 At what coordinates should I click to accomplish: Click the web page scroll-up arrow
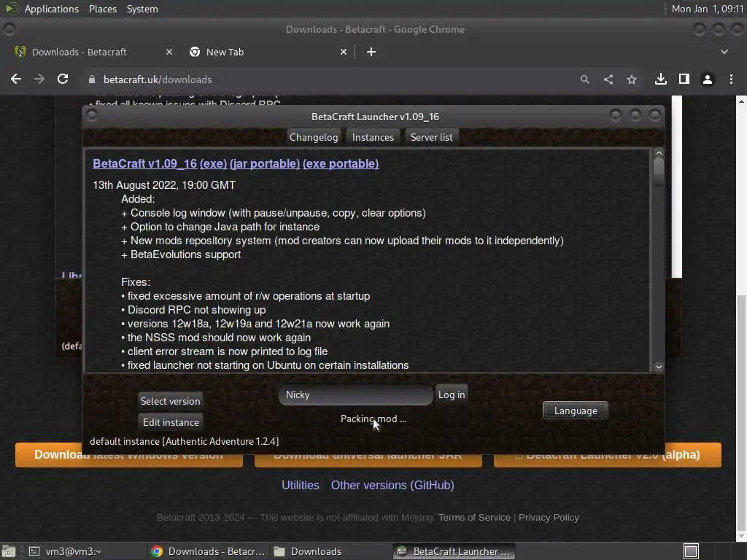[741, 101]
